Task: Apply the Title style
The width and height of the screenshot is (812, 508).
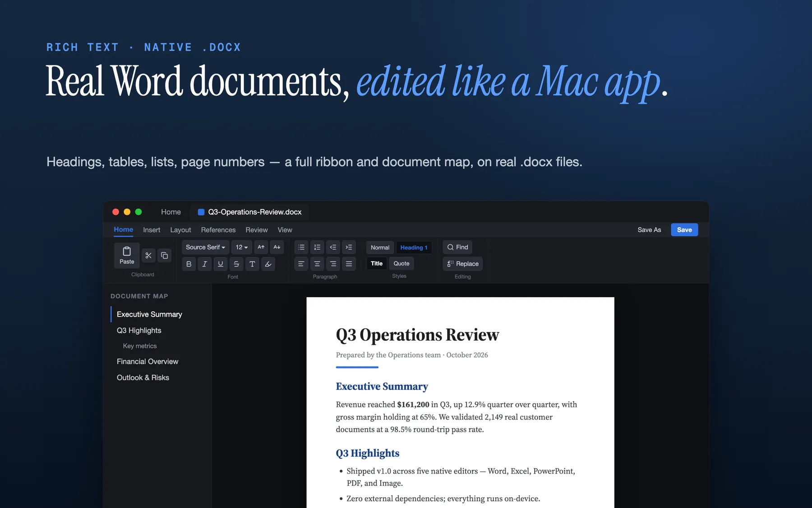Action: click(x=377, y=263)
